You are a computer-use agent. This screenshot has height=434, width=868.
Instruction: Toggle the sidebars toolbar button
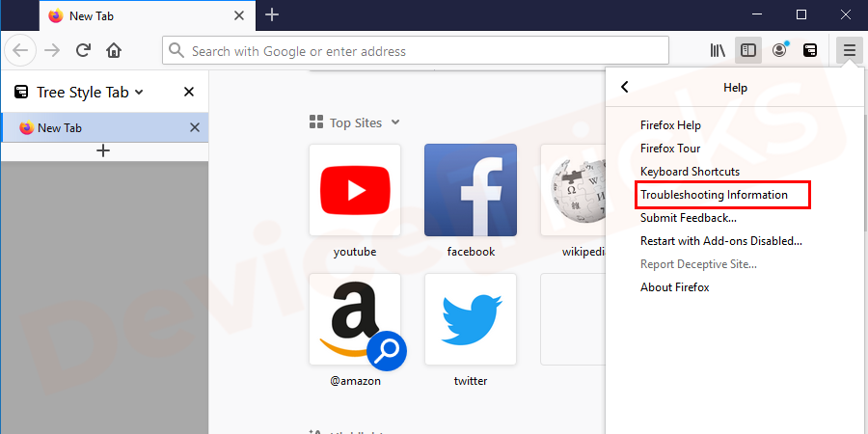pos(748,51)
